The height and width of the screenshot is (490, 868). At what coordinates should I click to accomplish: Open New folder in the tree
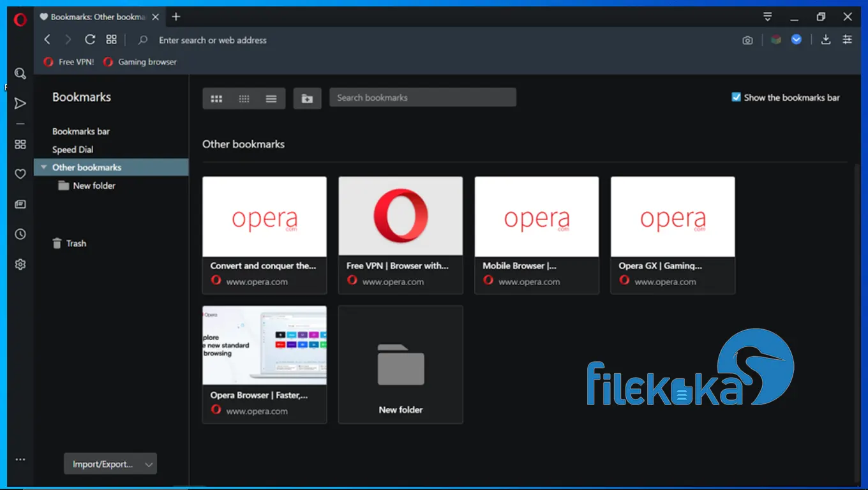(87, 186)
